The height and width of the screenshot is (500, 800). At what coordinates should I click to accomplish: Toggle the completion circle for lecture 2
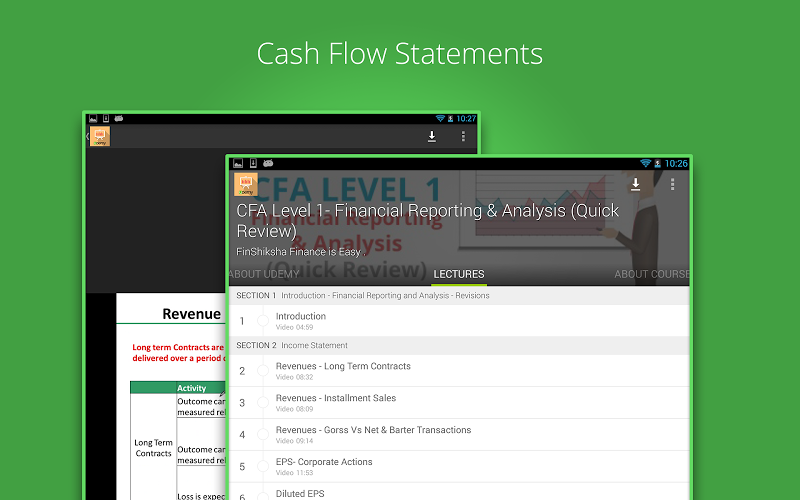[x=263, y=370]
